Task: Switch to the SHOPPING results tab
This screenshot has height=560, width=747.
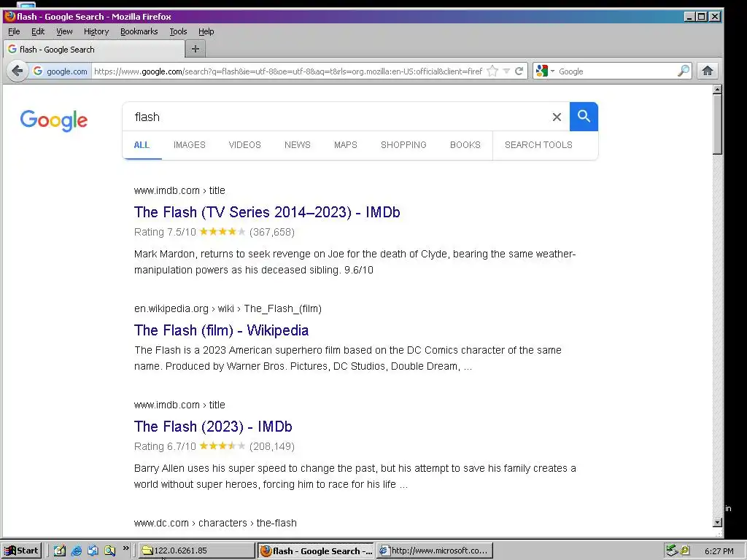Action: 403,145
